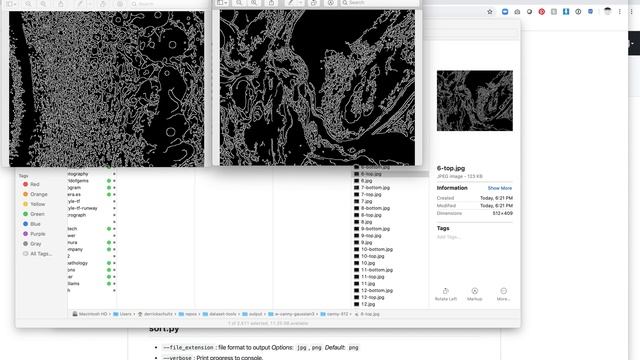This screenshot has height=360, width=640.
Task: Click the --file_extension code text on webpage
Action: (x=188, y=348)
